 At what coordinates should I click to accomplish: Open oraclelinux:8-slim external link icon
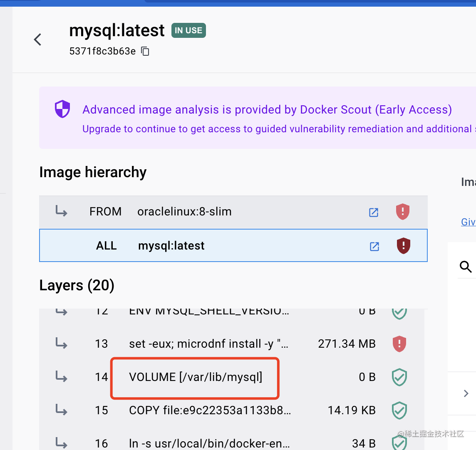click(x=374, y=212)
